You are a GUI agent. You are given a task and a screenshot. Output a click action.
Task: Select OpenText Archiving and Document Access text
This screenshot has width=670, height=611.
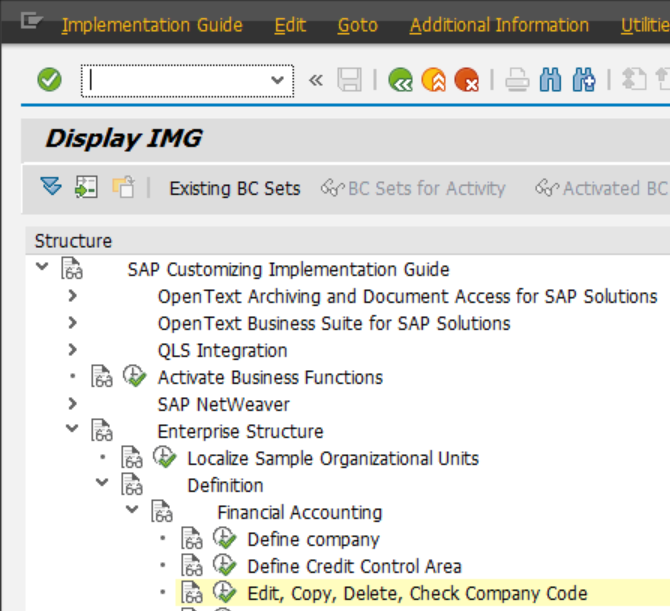pyautogui.click(x=408, y=297)
